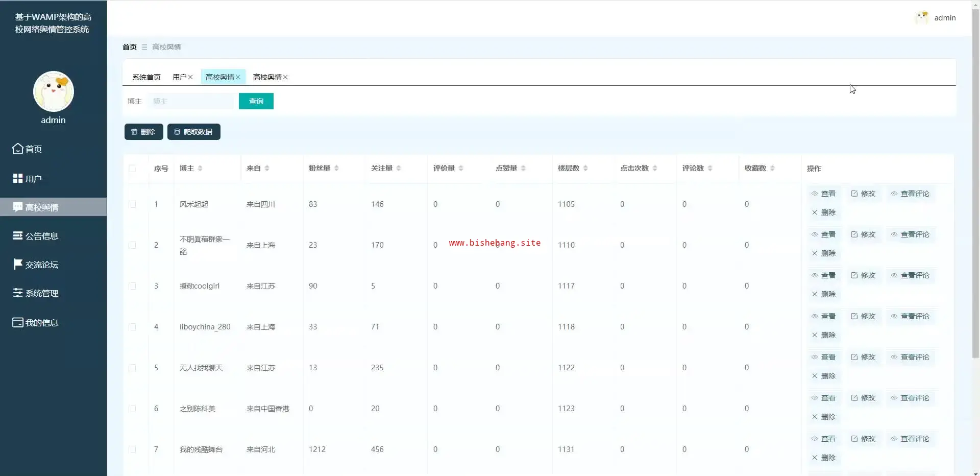This screenshot has width=980, height=476.
Task: Check the checkbox for row 3
Action: pos(132,286)
